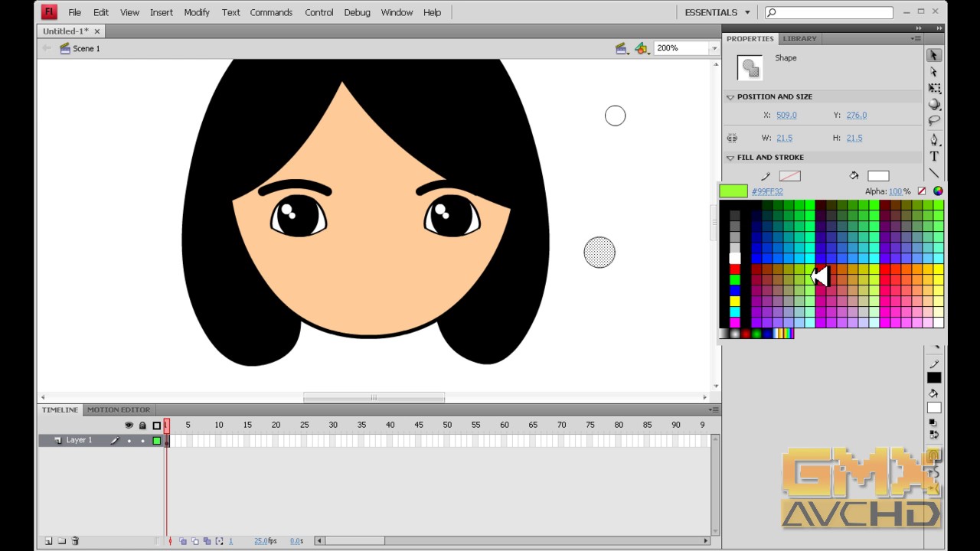The image size is (980, 551).
Task: Collapse the Position and Size section
Action: coord(730,97)
